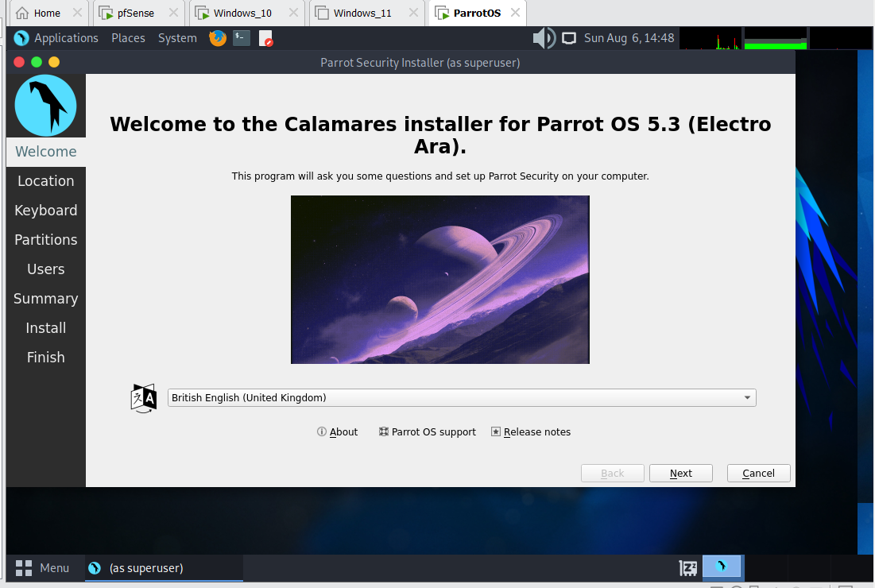875x588 pixels.
Task: Click the Menu grid icon in taskbar
Action: [23, 568]
